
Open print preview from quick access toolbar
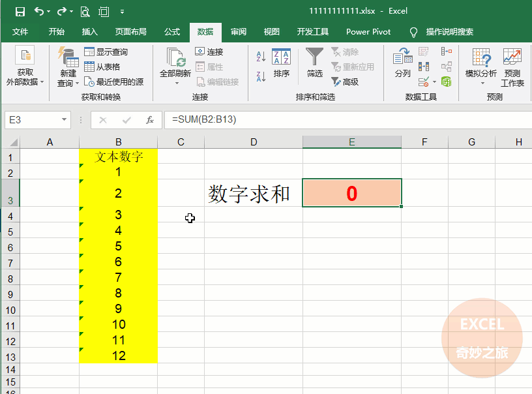click(x=85, y=12)
